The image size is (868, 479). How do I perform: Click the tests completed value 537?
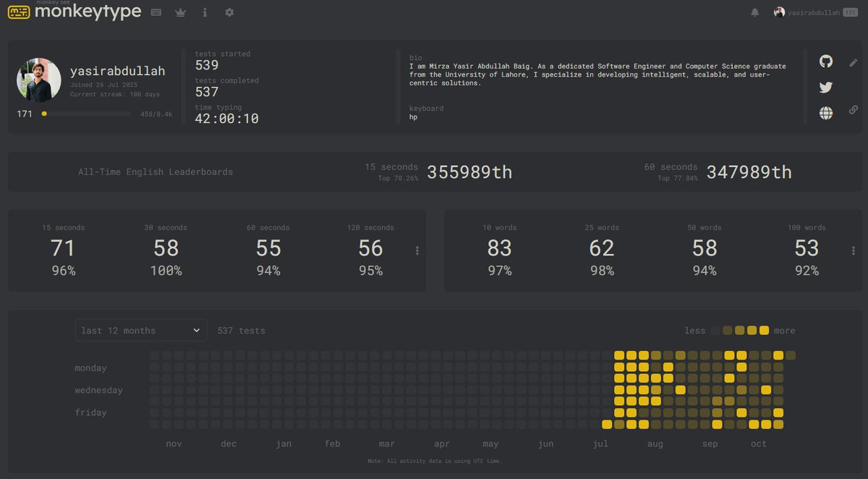[x=207, y=92]
